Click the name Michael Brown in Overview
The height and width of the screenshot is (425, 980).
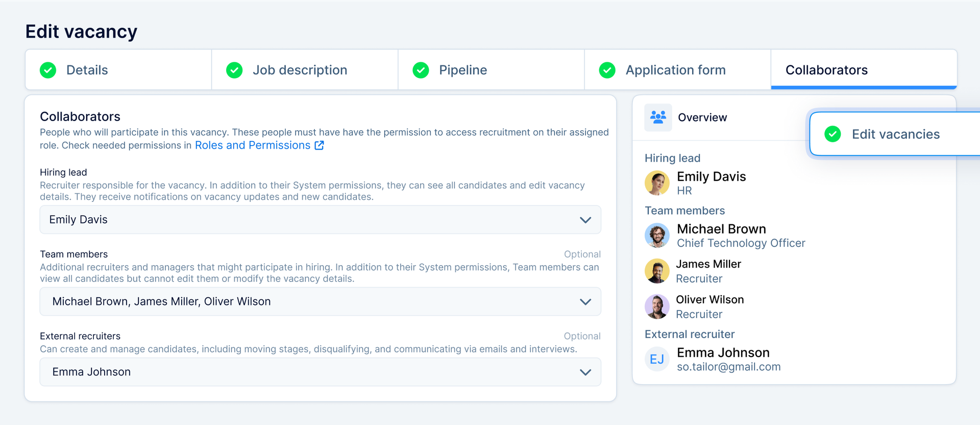tap(721, 229)
